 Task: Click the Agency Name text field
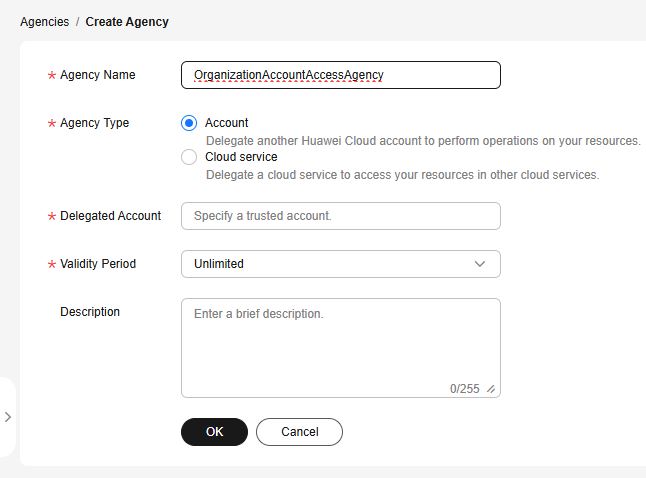click(x=340, y=75)
